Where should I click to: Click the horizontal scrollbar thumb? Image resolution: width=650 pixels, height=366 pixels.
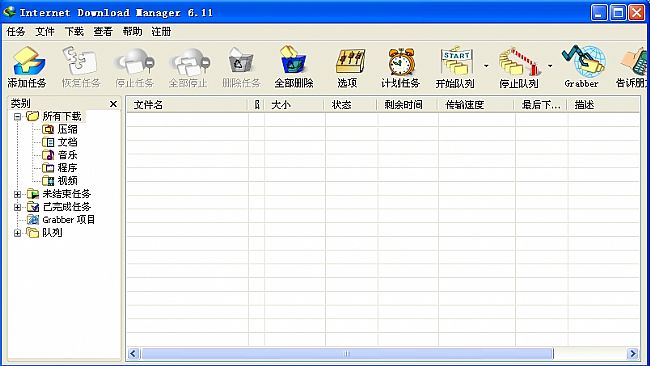click(347, 354)
